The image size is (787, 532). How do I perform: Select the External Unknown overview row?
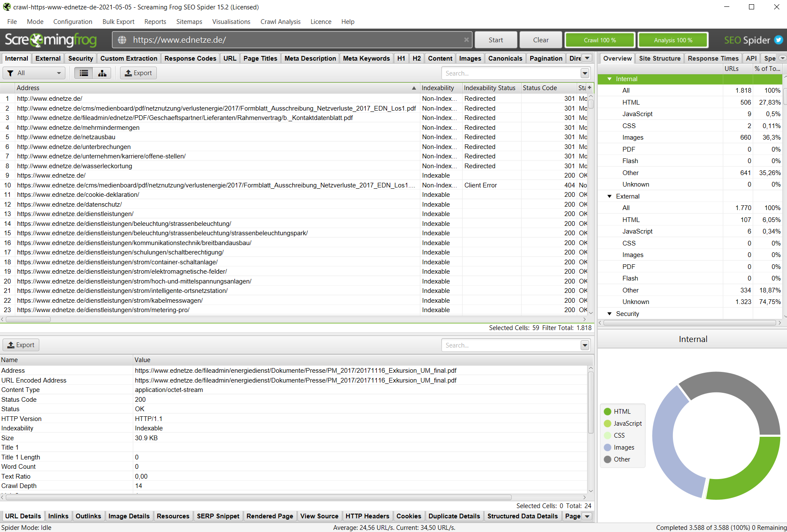tap(690, 302)
